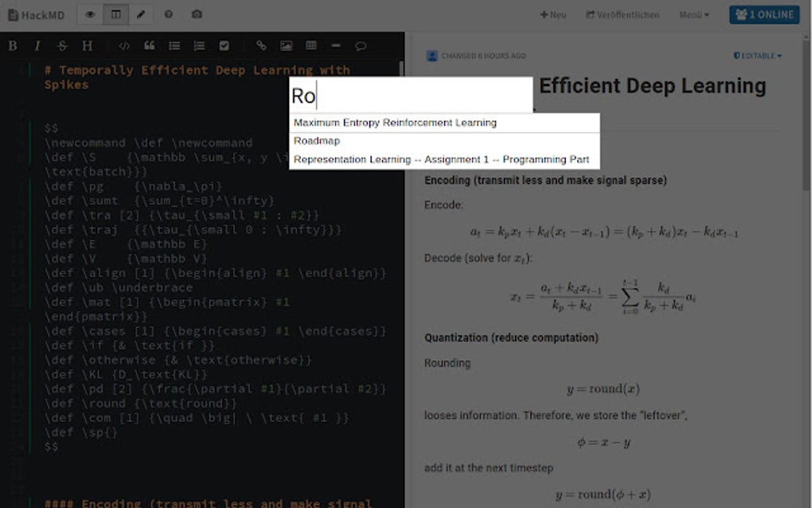Click the 1 ONLINE indicator
Viewport: 812px width, 508px height.
[763, 14]
